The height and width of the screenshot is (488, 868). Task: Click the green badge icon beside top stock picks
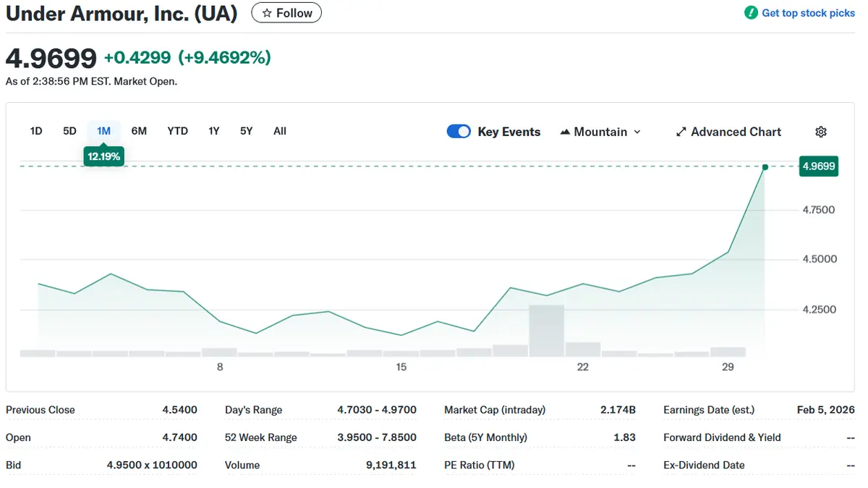tap(751, 13)
